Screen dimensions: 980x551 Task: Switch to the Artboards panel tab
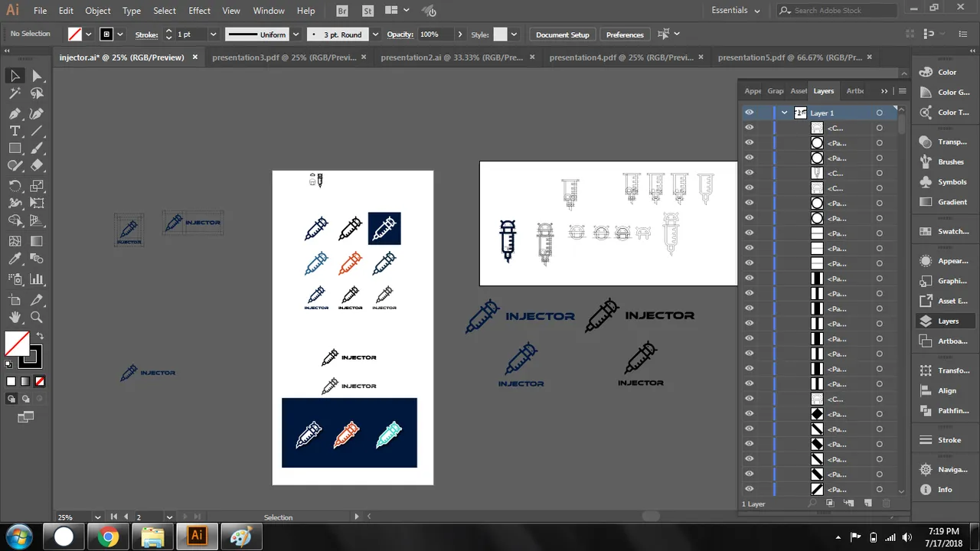tap(855, 91)
